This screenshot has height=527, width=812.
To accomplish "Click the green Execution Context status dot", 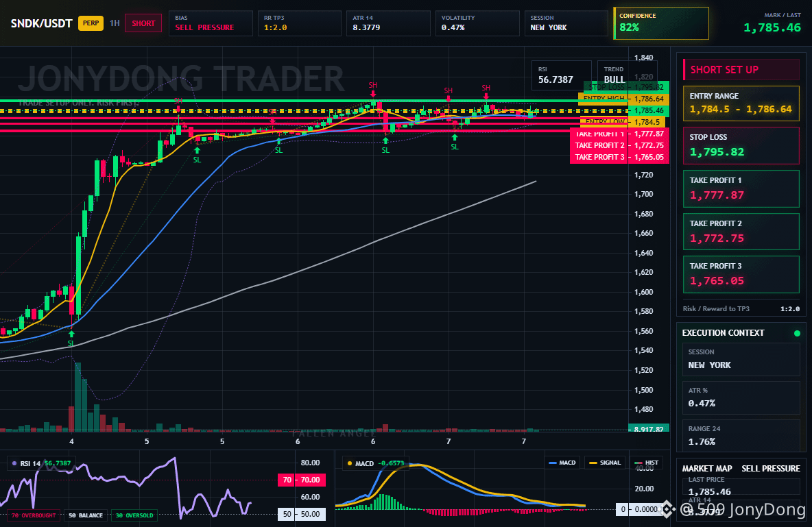I will [x=797, y=333].
